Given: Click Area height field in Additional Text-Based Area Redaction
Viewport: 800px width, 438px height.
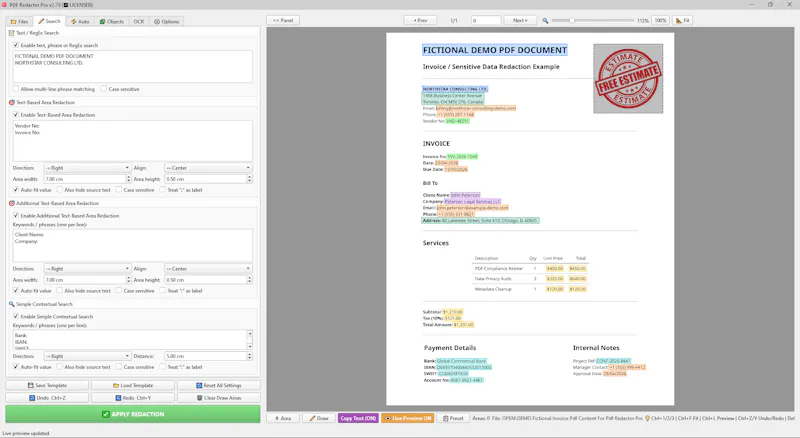Looking at the screenshot, I should point(206,280).
